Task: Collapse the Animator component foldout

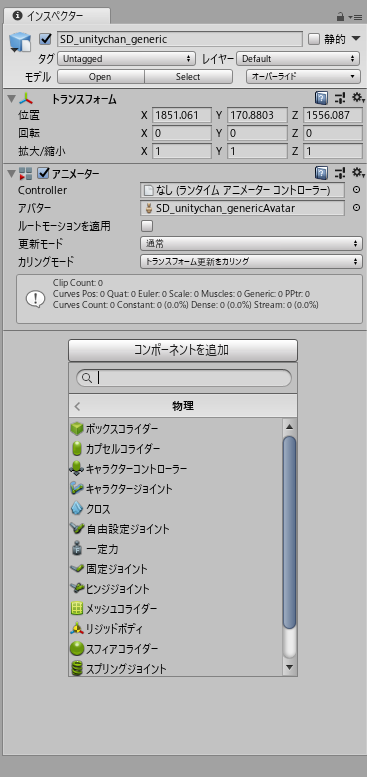Action: coord(11,173)
